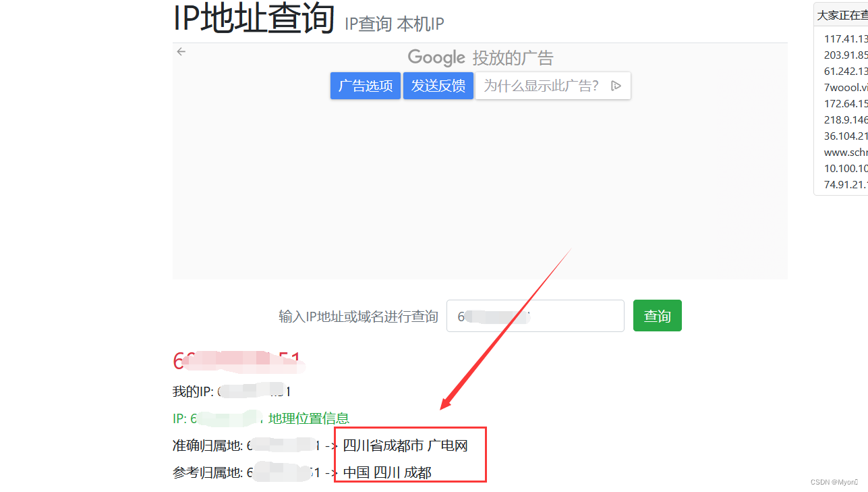Open the 61.242.13 entry in sidebar list
This screenshot has height=492, width=868.
(846, 72)
